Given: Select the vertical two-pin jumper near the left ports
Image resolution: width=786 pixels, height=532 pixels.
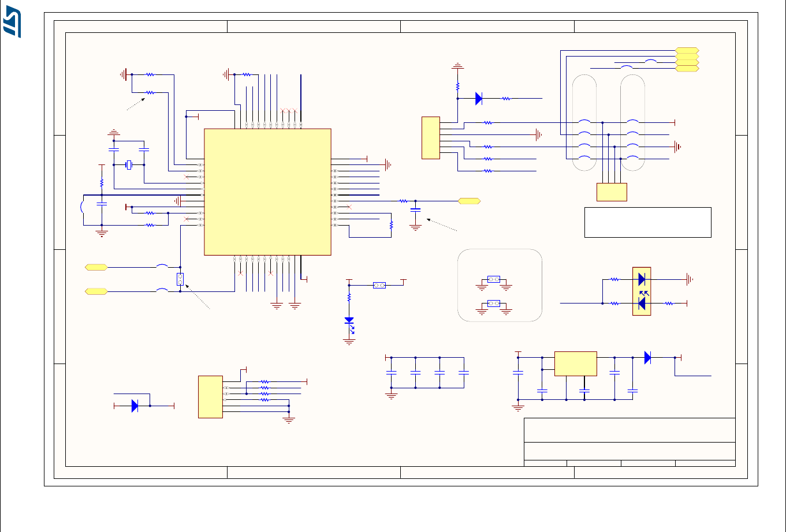Looking at the screenshot, I should 180,279.
